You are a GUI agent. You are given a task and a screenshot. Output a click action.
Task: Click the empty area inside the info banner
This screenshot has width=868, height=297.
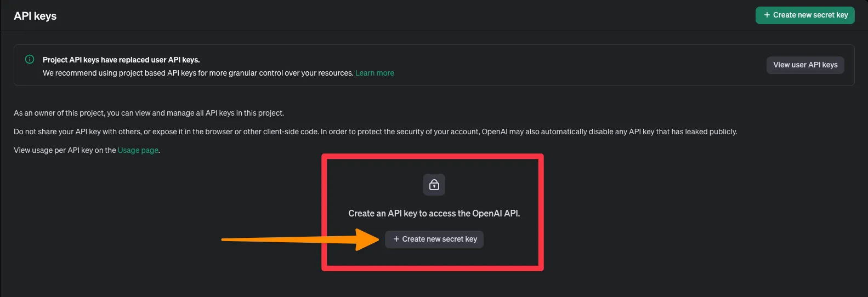tap(576, 65)
